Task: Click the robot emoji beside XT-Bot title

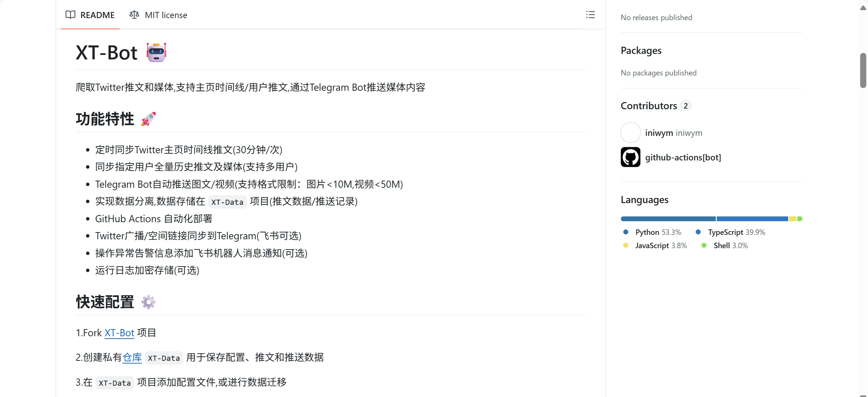Action: [x=156, y=52]
